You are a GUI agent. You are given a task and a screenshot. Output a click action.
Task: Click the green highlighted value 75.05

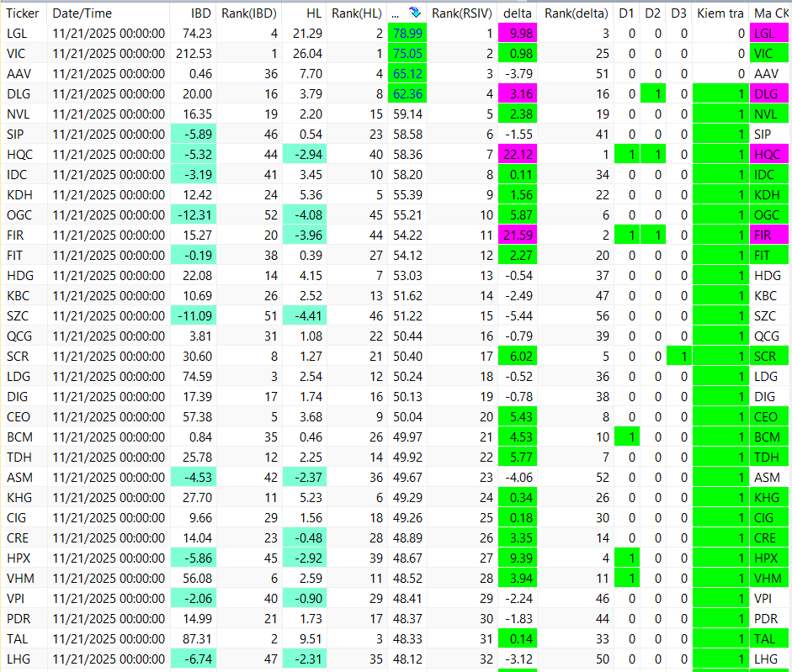tap(407, 54)
